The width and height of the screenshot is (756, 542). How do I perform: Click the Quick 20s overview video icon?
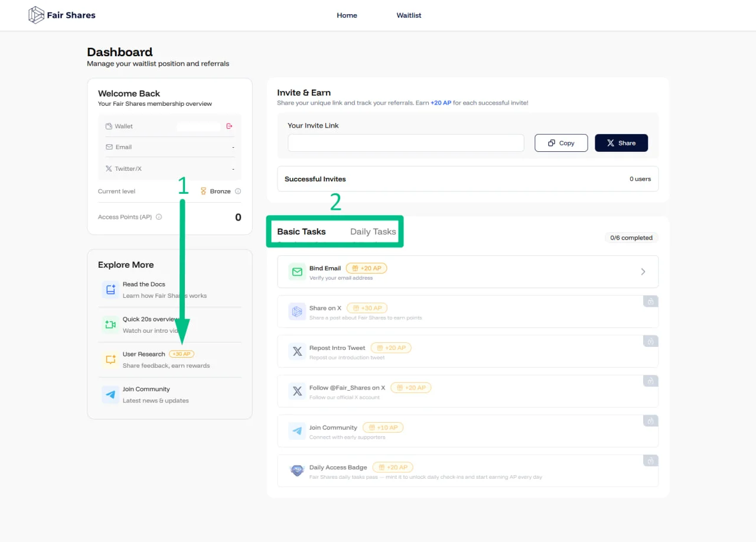pos(110,324)
